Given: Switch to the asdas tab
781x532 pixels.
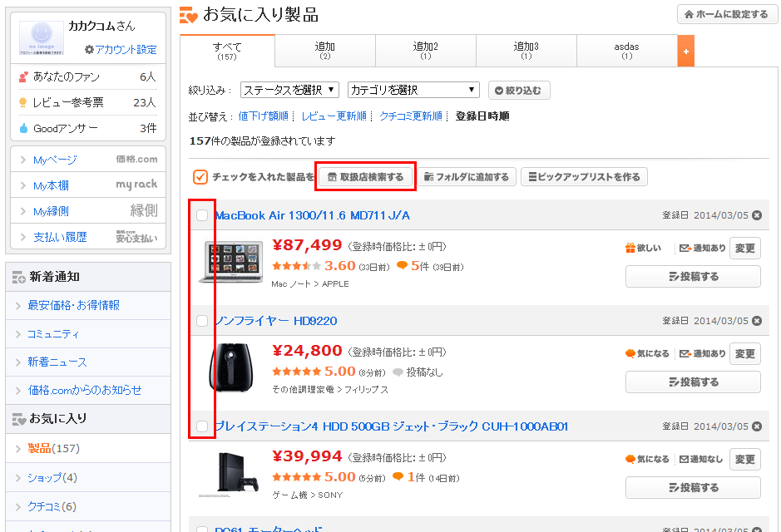Looking at the screenshot, I should coord(627,51).
